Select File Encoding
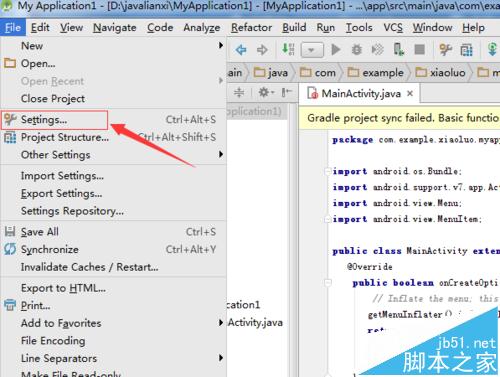This screenshot has height=377, width=500. 113,341
